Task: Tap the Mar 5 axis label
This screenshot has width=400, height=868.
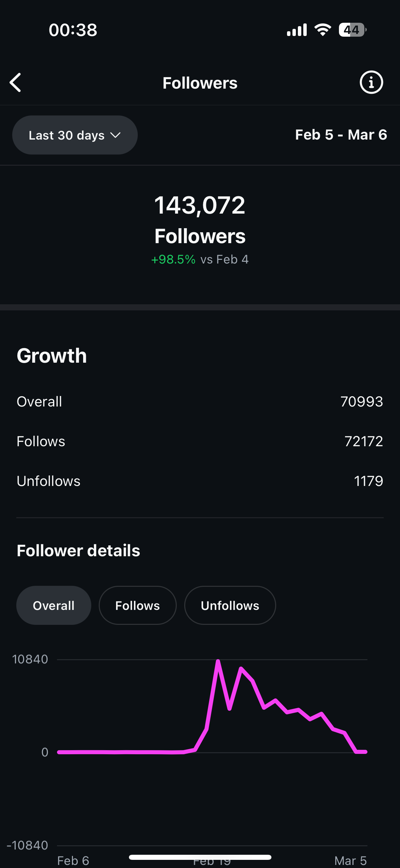Action: click(x=350, y=861)
